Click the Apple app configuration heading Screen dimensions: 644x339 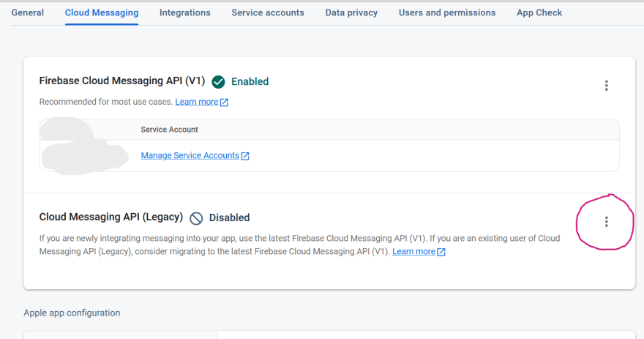[72, 313]
